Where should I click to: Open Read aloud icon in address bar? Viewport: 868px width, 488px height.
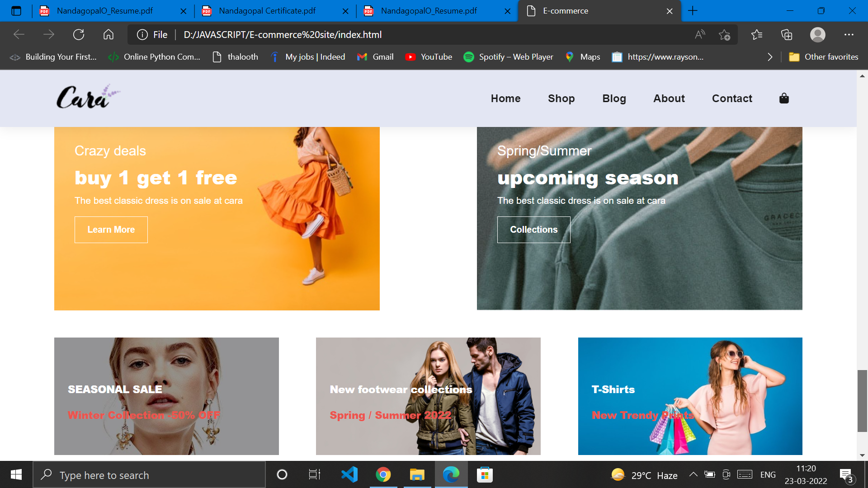click(700, 35)
